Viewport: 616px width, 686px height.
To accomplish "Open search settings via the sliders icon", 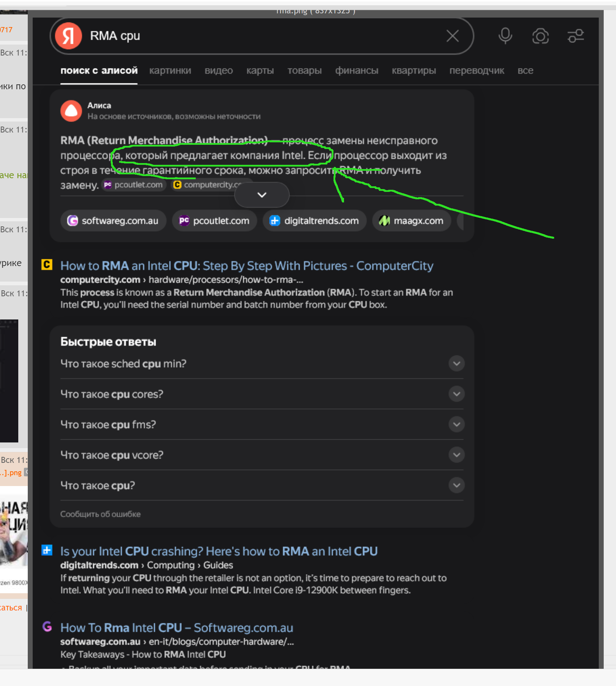I will [576, 36].
